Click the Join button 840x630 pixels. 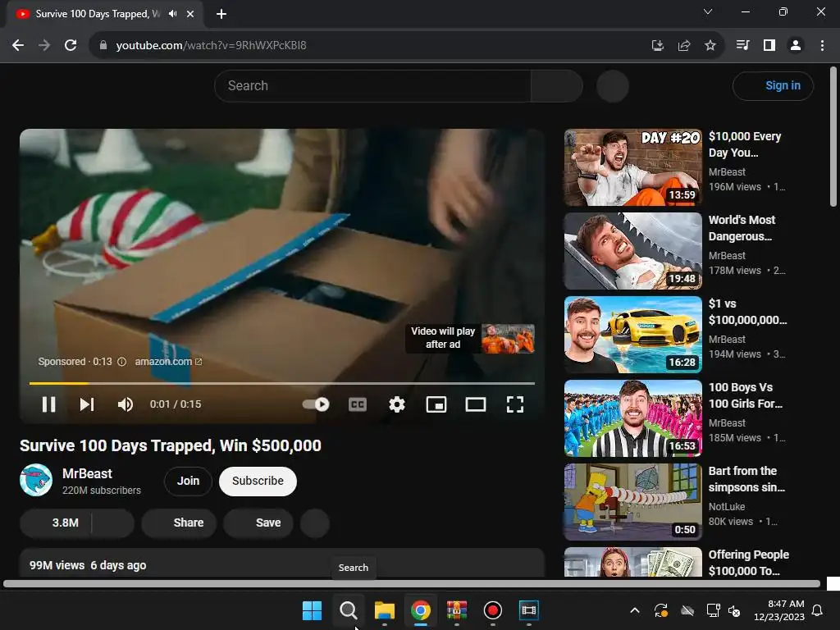[188, 481]
